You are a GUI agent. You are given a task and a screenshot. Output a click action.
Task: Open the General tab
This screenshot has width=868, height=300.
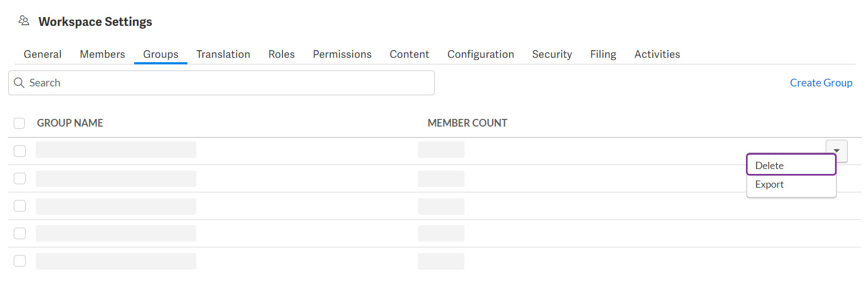tap(42, 54)
